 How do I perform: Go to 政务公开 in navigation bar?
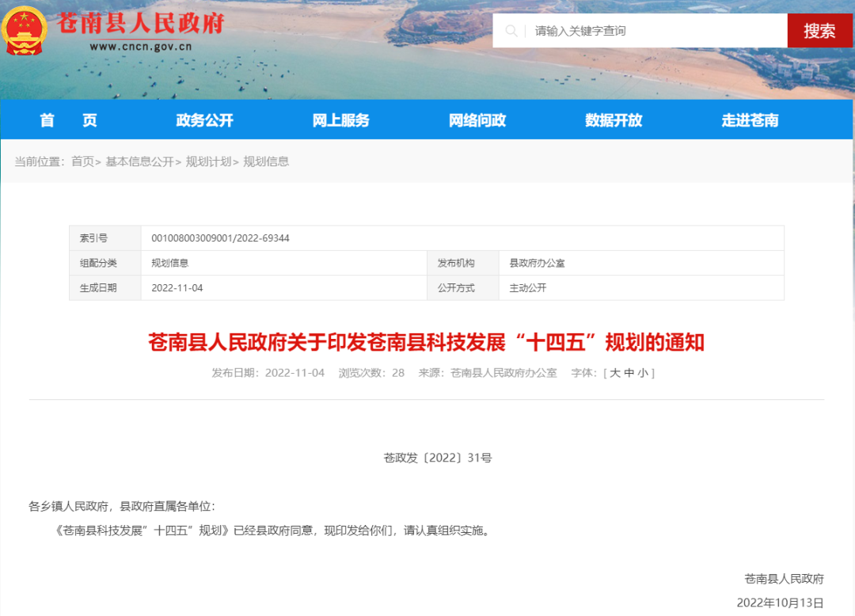[204, 120]
